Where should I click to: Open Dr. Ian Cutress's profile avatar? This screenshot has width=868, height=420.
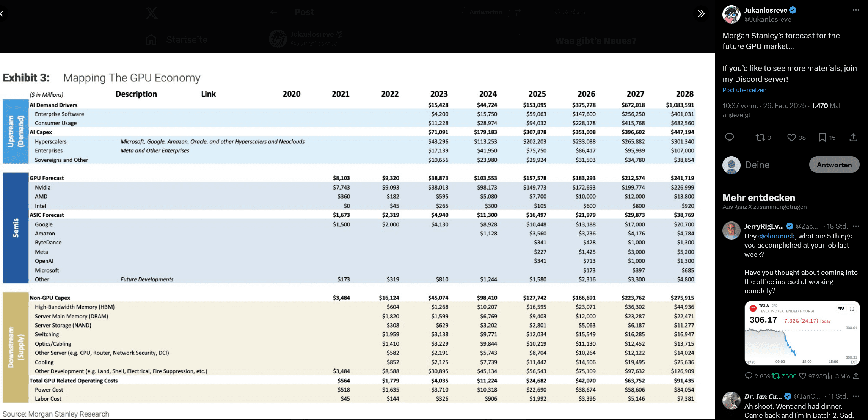click(731, 401)
